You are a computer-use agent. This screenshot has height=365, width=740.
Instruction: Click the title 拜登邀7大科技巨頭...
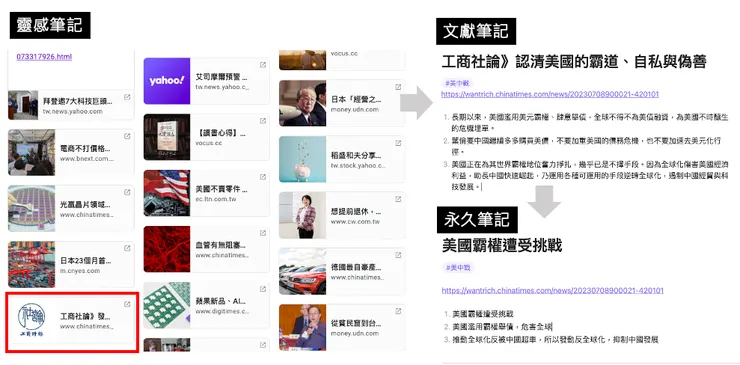tap(78, 101)
